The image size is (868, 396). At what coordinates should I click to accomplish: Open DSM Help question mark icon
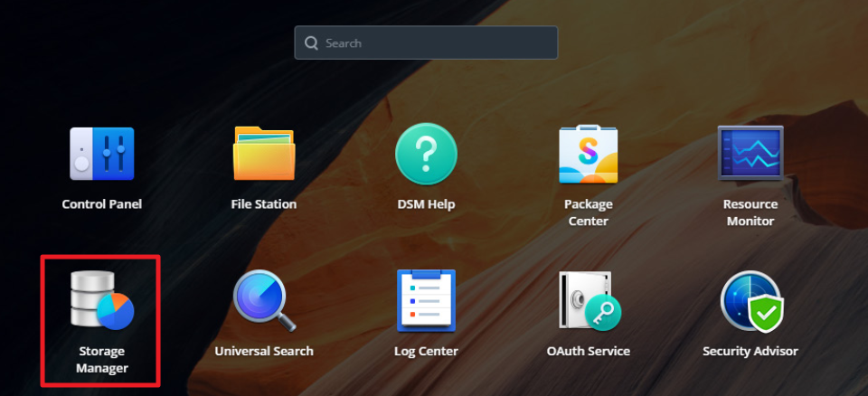pyautogui.click(x=426, y=154)
